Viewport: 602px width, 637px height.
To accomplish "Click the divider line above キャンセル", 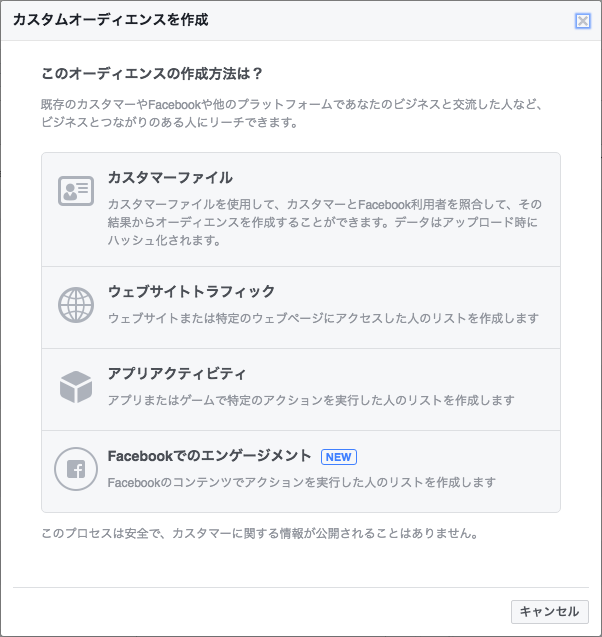I will 301,587.
